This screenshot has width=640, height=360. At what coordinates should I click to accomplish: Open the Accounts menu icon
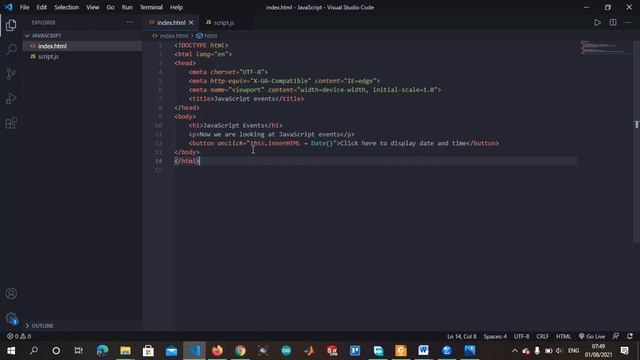11,293
